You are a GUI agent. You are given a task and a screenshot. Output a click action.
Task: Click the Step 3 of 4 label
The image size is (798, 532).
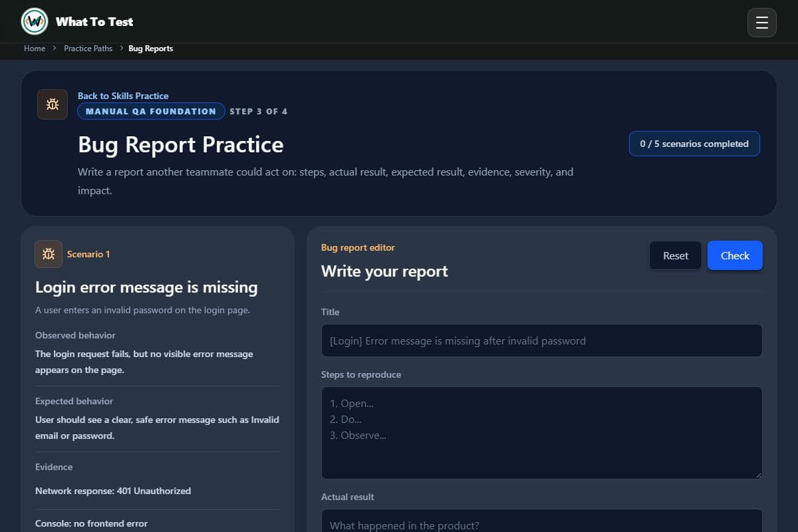(x=259, y=111)
